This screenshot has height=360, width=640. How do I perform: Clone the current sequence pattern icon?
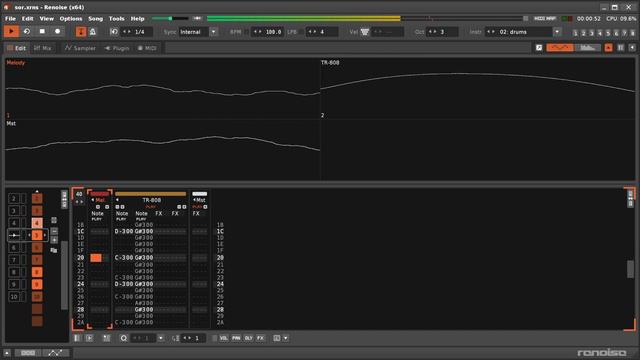pyautogui.click(x=54, y=250)
